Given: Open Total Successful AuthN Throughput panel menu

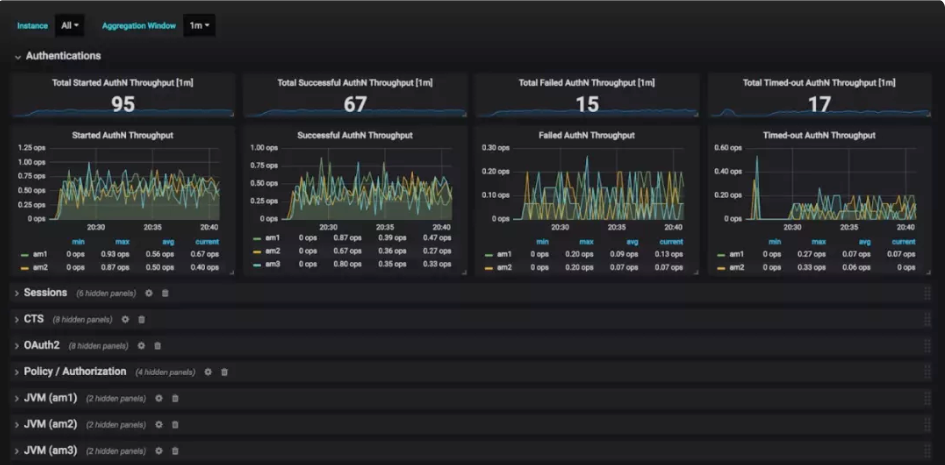Looking at the screenshot, I should [x=354, y=83].
